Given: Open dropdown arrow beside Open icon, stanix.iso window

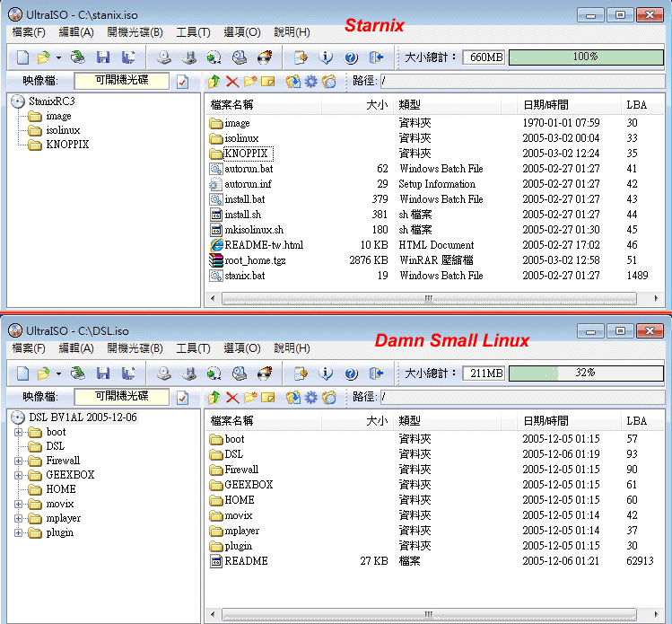Looking at the screenshot, I should coord(58,57).
